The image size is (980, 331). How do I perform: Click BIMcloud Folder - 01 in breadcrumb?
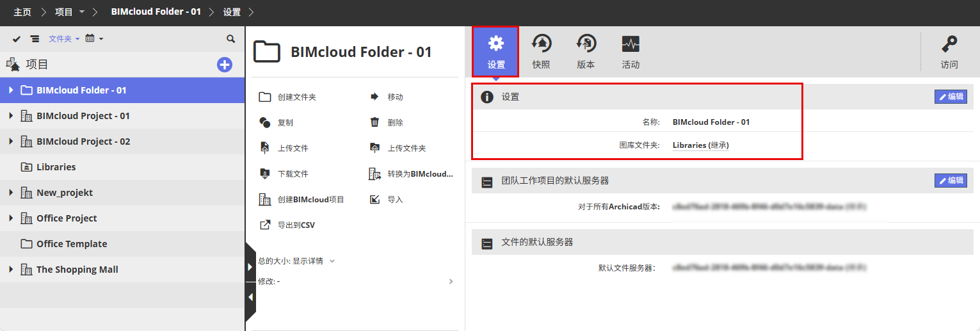(x=156, y=12)
